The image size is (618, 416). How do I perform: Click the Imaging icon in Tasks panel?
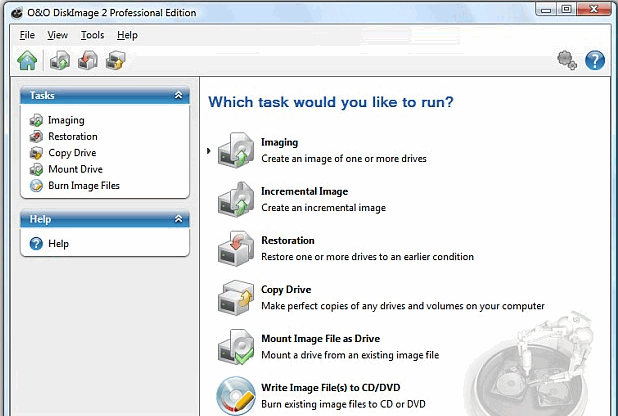pos(36,120)
